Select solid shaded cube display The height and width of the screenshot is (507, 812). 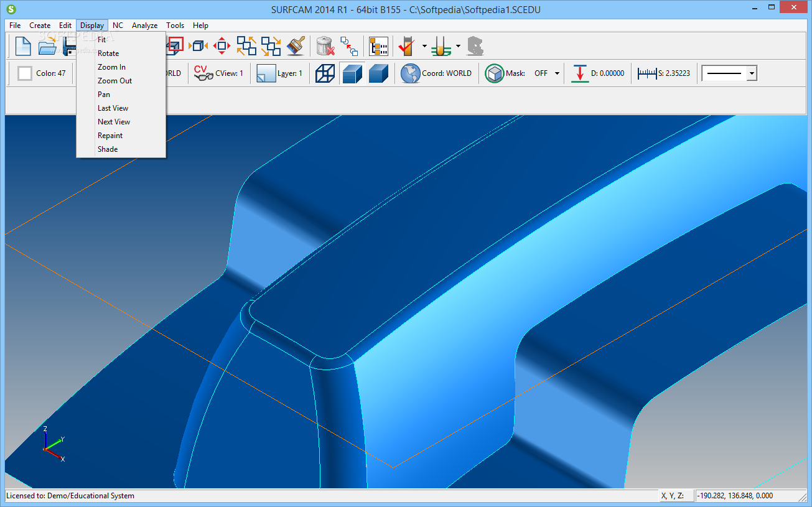(x=378, y=73)
